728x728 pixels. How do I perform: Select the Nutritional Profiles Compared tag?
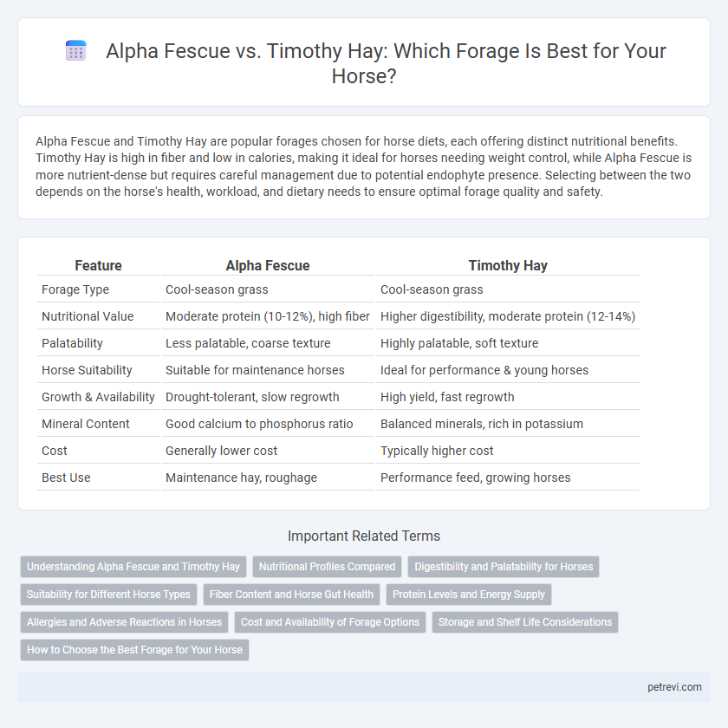(327, 567)
